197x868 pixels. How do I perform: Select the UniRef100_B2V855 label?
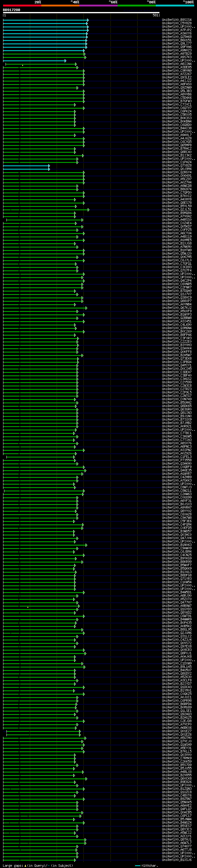tap(177, 775)
